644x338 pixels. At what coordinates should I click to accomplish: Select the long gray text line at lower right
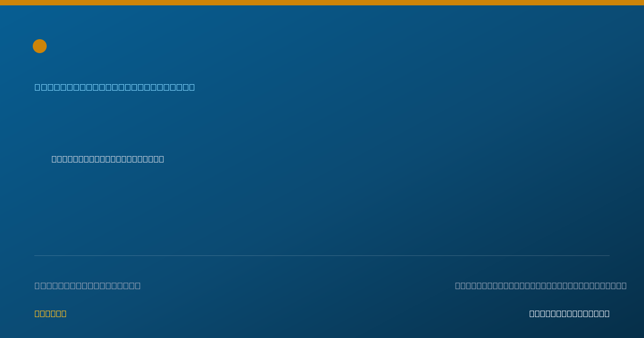click(541, 285)
